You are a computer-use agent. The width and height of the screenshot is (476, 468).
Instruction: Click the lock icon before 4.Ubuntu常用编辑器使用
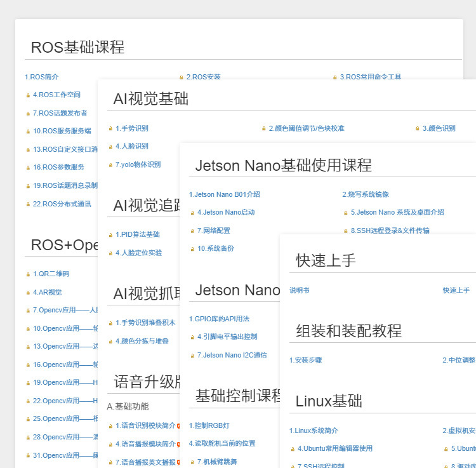(293, 449)
